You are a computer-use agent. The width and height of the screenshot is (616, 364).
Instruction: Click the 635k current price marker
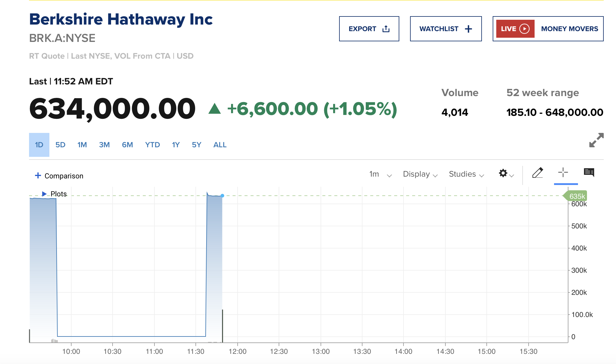(x=576, y=196)
